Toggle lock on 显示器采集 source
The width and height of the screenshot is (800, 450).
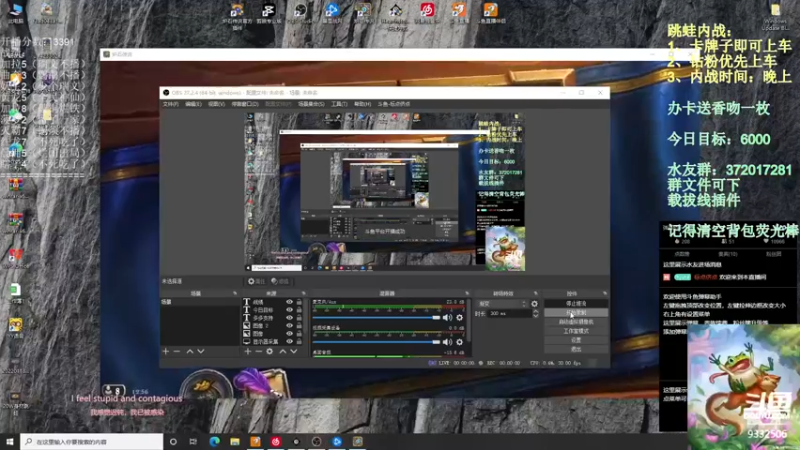(299, 341)
